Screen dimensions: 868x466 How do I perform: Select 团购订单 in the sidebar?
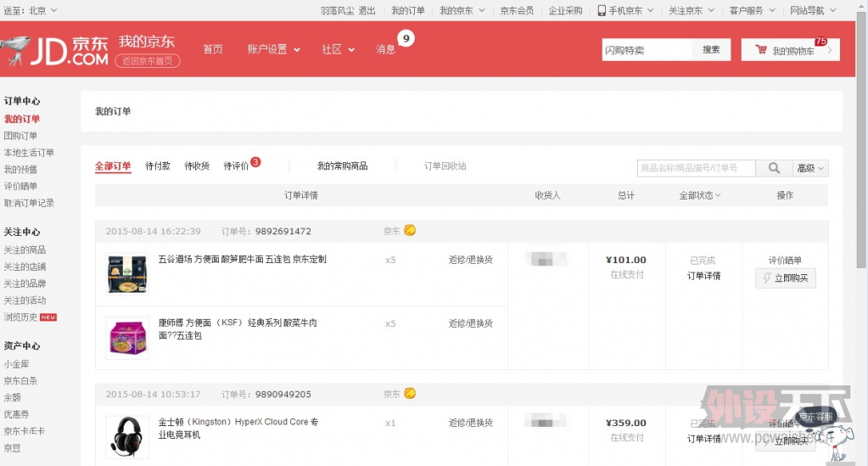coord(20,135)
